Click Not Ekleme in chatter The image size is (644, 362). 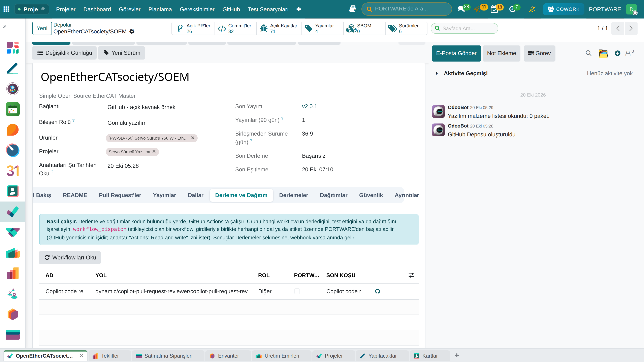click(x=501, y=53)
